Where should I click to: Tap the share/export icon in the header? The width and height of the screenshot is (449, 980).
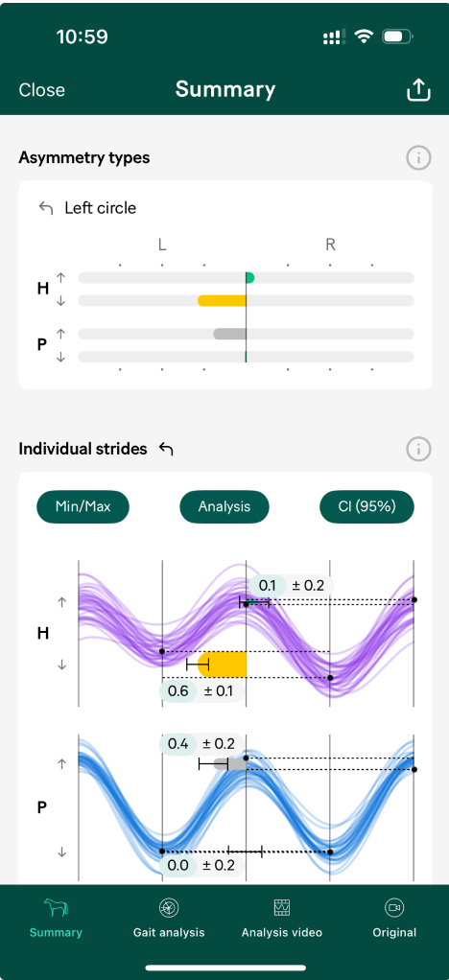(x=418, y=90)
